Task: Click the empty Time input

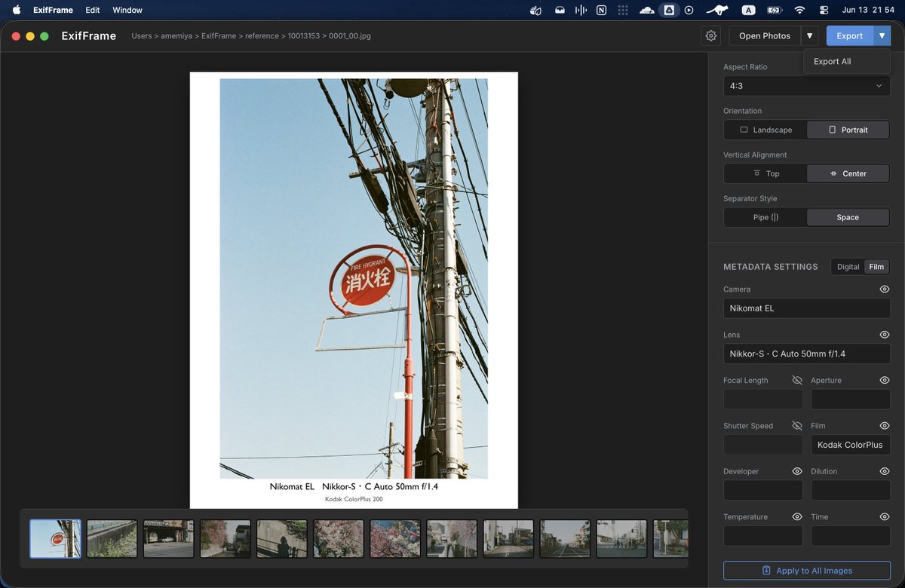Action: click(851, 536)
